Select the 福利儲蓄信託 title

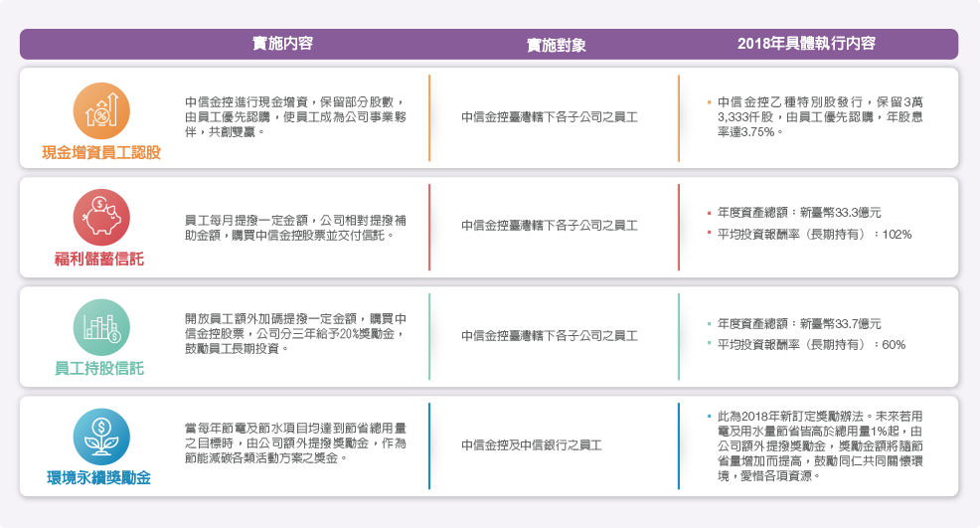pos(99,259)
